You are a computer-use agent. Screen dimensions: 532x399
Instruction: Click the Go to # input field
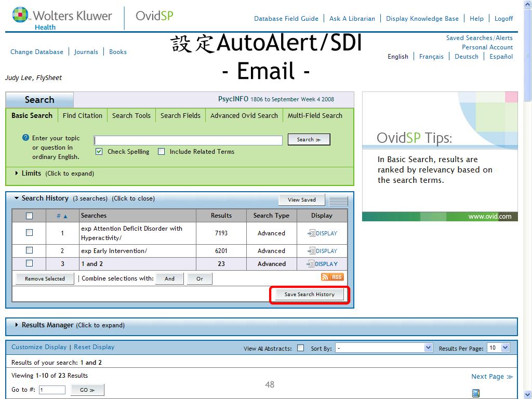click(x=52, y=390)
